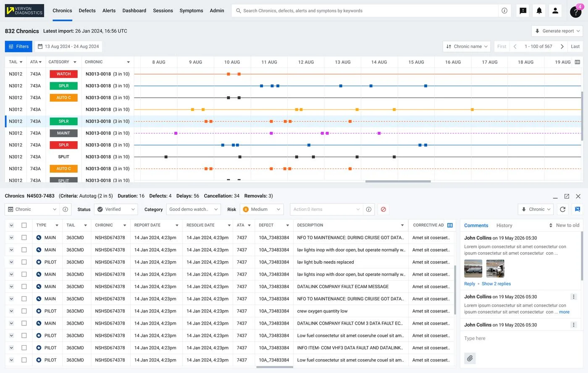Click the orange AUTO C badge in third row

coord(63,97)
